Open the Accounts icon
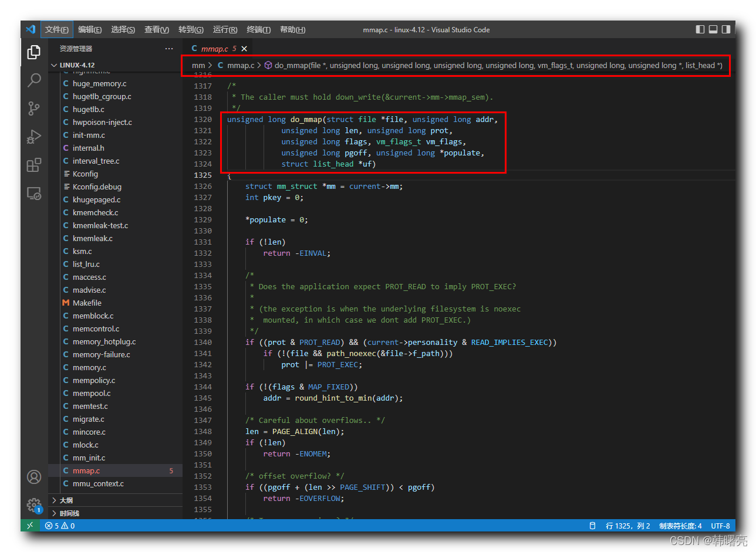This screenshot has width=756, height=552. pyautogui.click(x=34, y=477)
